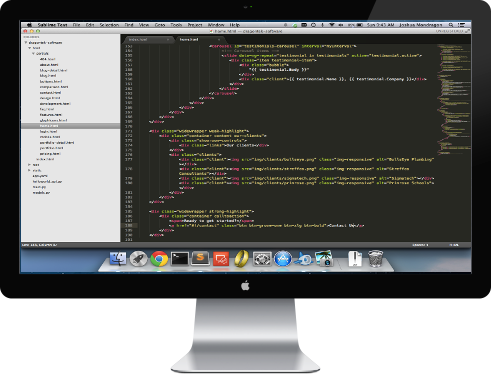Close the home.html tab
491x375 pixels.
[x=219, y=39]
